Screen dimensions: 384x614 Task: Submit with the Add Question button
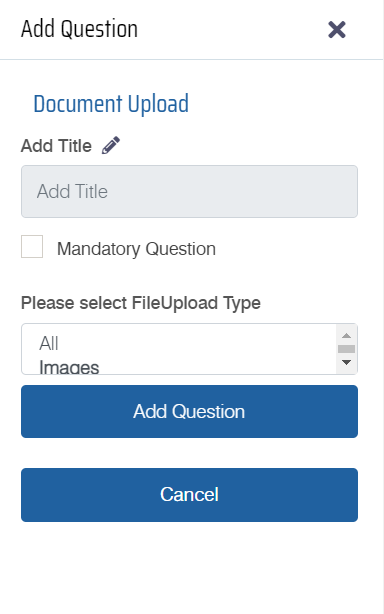click(189, 411)
